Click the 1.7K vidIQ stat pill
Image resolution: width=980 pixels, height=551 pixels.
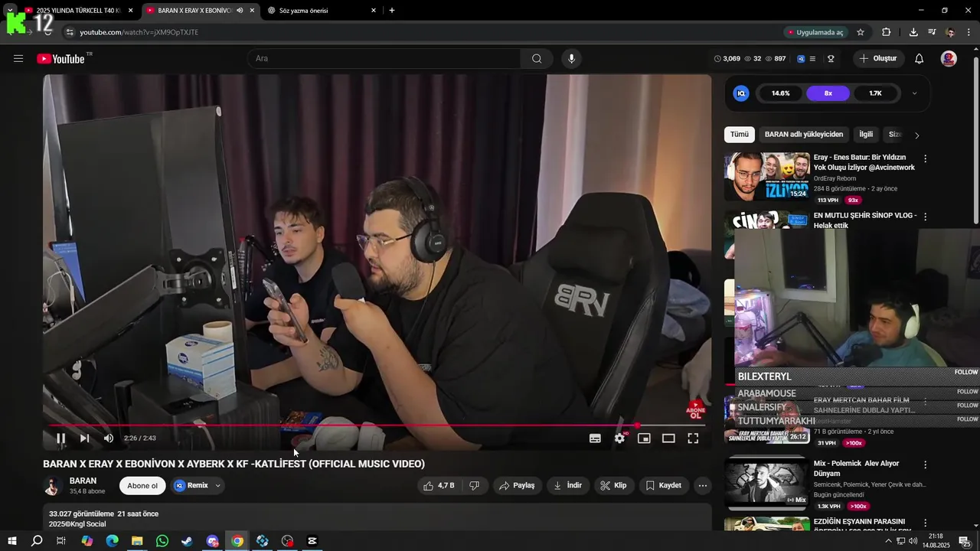(875, 93)
